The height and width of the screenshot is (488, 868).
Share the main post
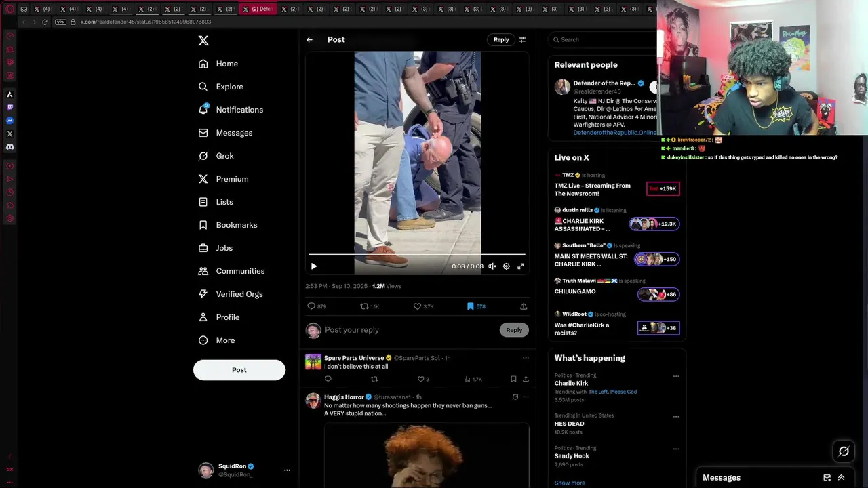point(524,306)
